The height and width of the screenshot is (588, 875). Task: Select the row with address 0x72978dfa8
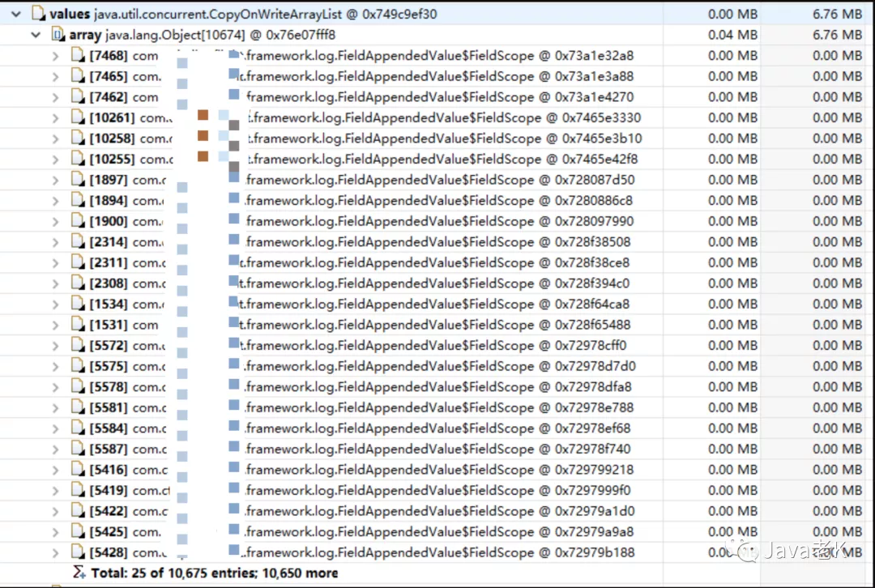coord(437,387)
